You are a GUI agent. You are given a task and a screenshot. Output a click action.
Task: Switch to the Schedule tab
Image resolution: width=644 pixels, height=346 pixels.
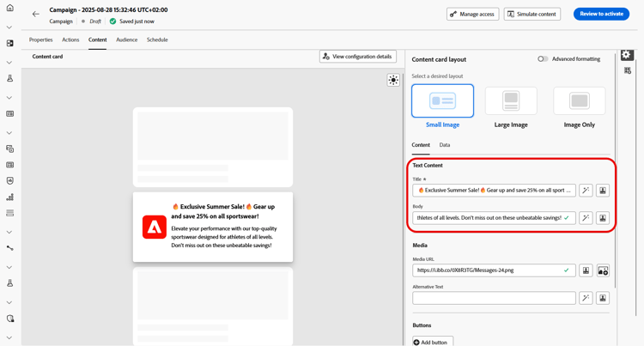tap(157, 39)
